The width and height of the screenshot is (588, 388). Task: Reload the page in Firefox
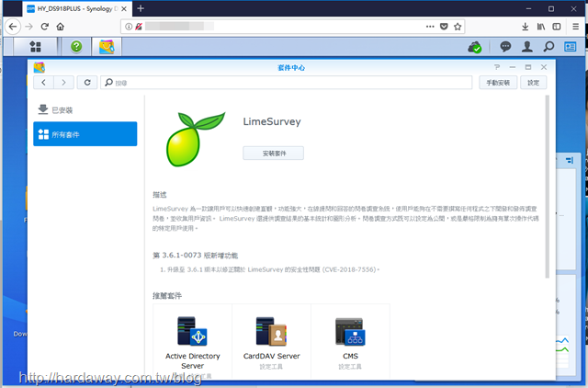tap(45, 27)
